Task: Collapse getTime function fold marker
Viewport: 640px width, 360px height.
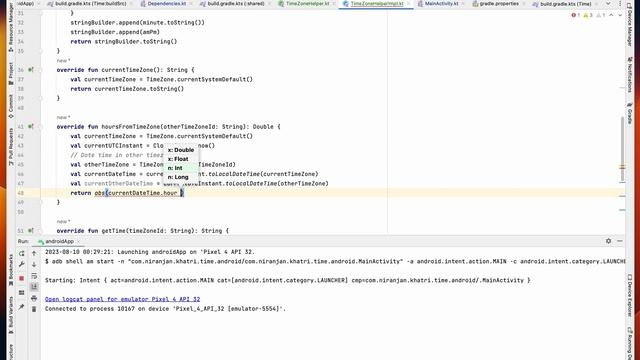Action: [40, 231]
